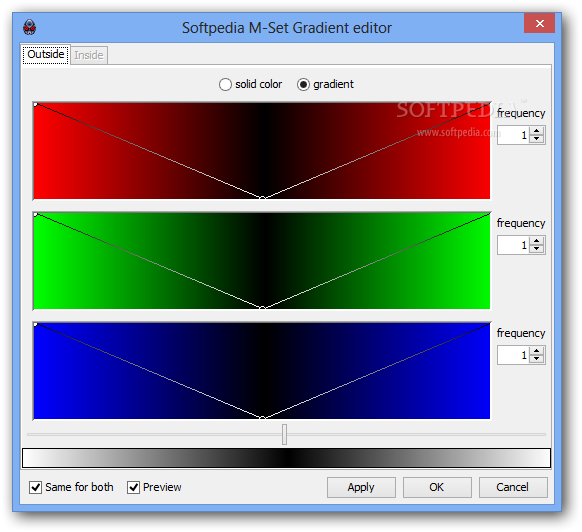582x532 pixels.
Task: Toggle the Same for both checkbox
Action: 35,487
